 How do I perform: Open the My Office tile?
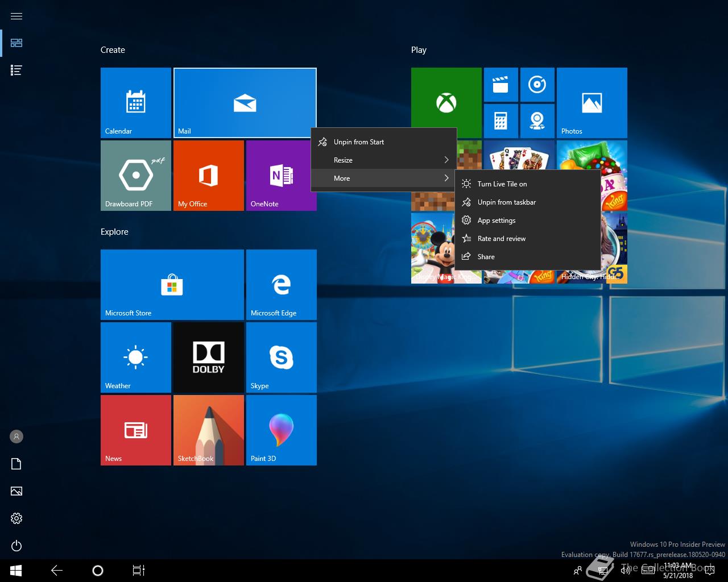(209, 176)
